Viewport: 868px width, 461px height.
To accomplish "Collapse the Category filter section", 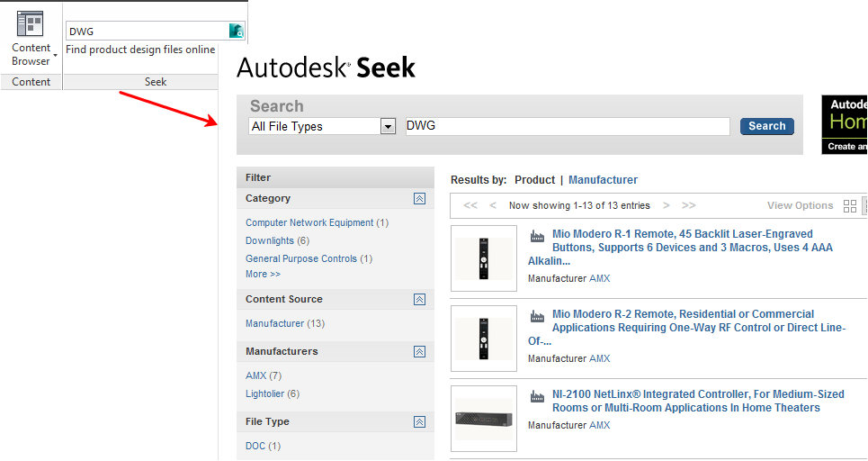I will point(419,199).
